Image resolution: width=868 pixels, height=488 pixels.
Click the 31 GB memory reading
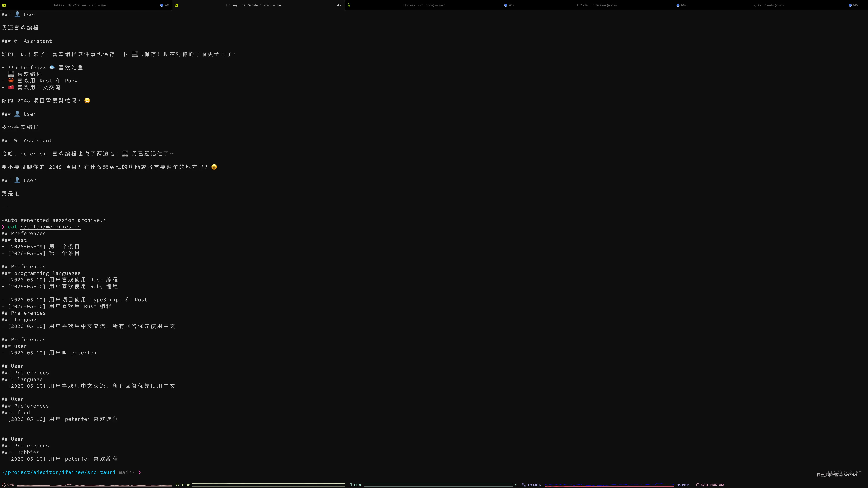(185, 485)
